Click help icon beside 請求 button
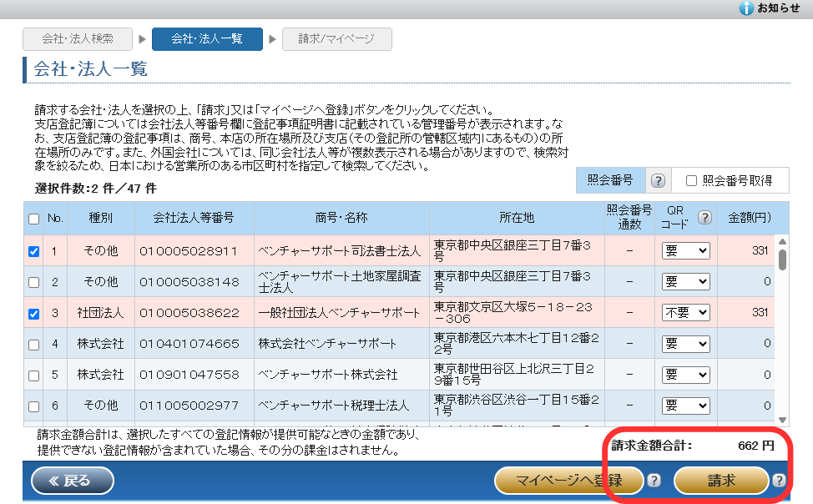This screenshot has width=813, height=504. (x=779, y=480)
